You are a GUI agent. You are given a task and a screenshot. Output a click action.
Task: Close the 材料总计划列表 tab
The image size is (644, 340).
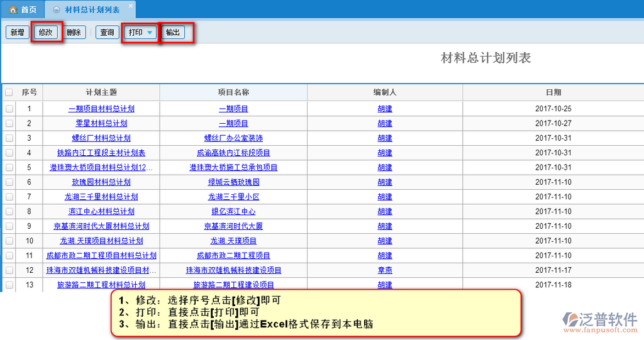point(131,6)
